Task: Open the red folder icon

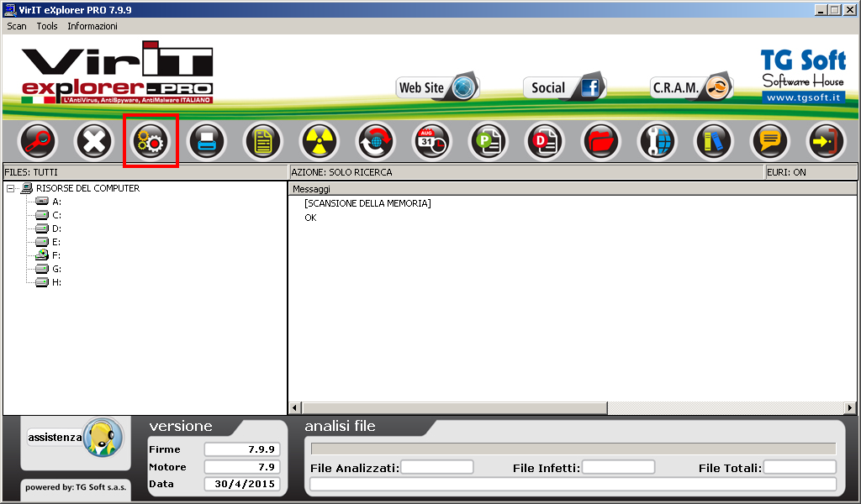Action: pos(600,141)
